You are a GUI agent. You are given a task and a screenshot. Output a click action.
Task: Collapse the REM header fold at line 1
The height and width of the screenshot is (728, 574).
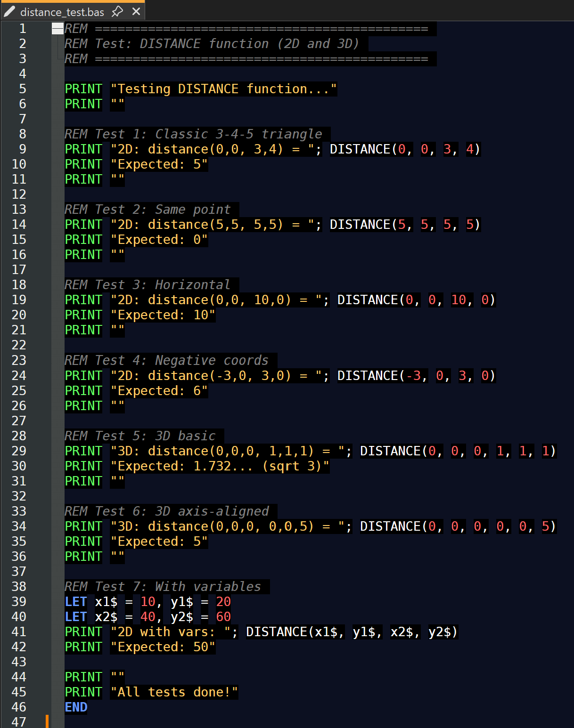coord(57,29)
